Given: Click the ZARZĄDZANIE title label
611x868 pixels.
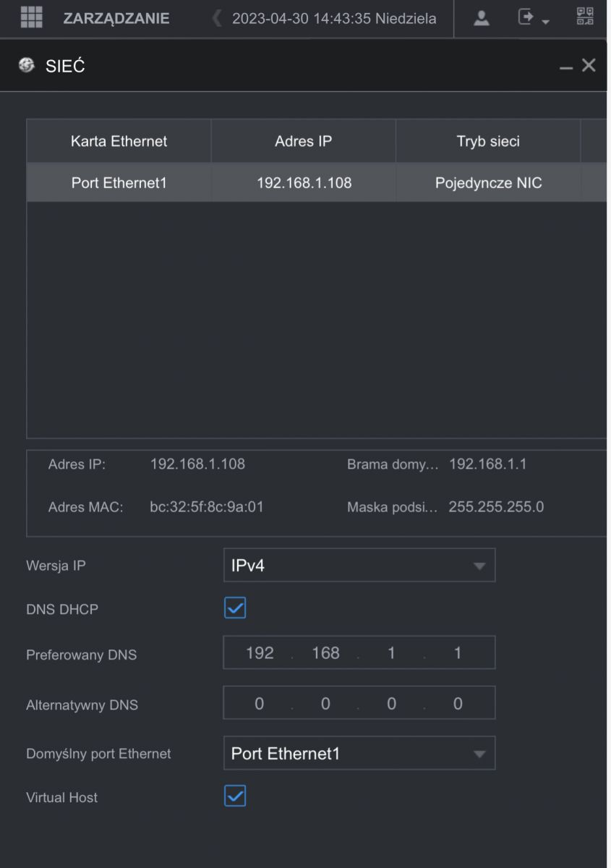Looking at the screenshot, I should point(116,19).
